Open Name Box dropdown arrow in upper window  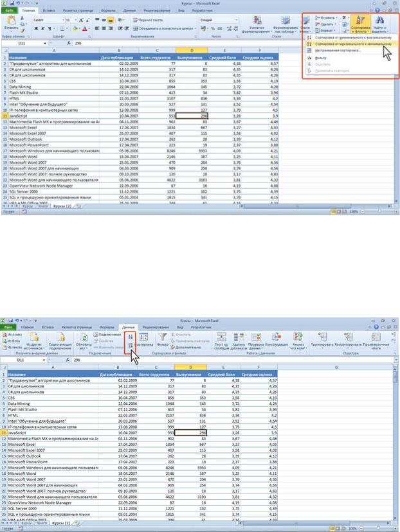tap(45, 44)
